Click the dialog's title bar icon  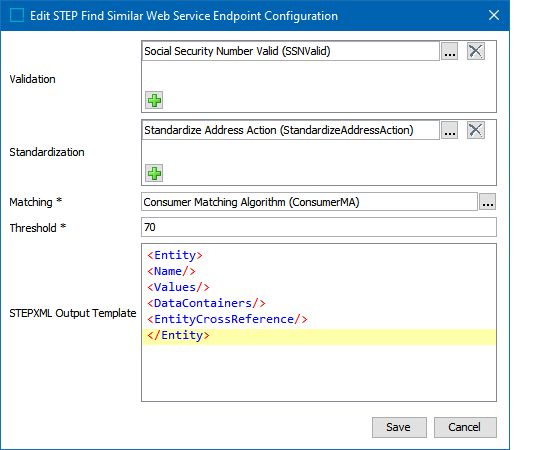click(17, 16)
